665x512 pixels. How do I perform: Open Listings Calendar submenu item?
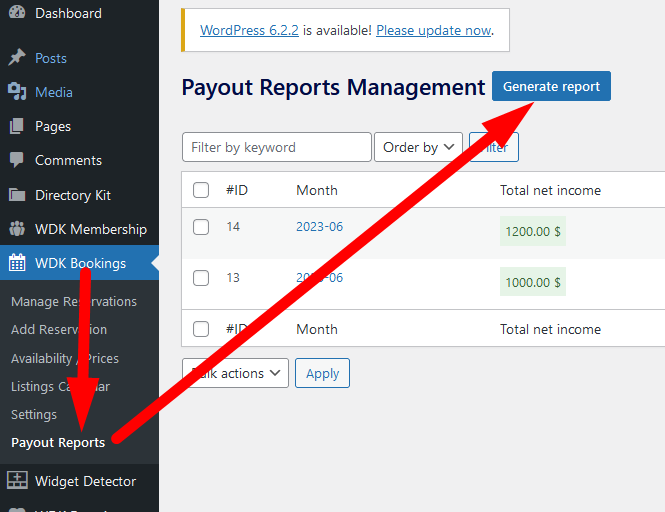click(60, 386)
